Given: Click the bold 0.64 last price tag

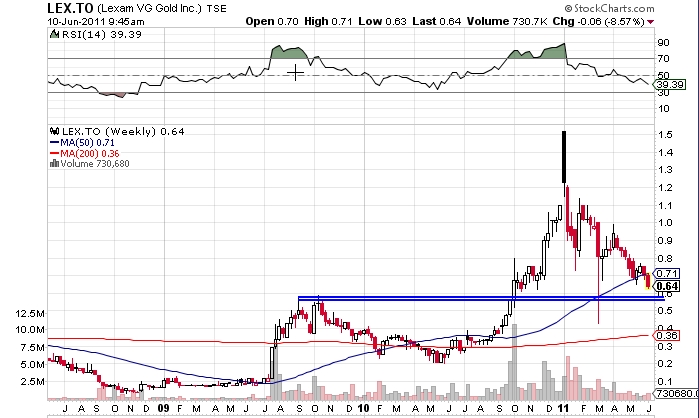Looking at the screenshot, I should [667, 286].
